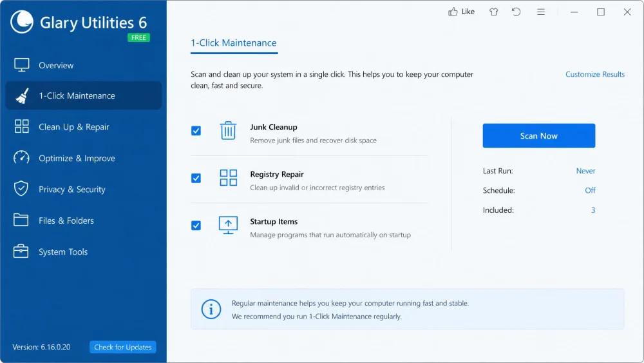
Task: Click the Included count 3 link
Action: (593, 210)
